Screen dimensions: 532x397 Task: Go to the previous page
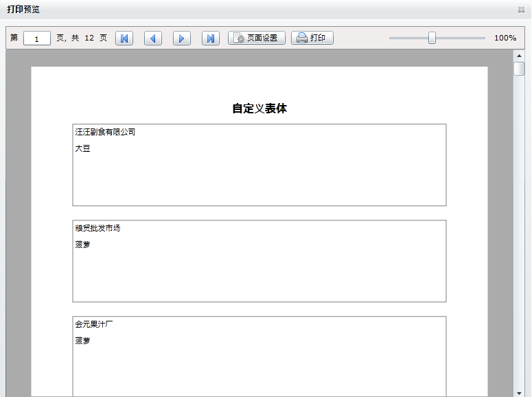[153, 38]
